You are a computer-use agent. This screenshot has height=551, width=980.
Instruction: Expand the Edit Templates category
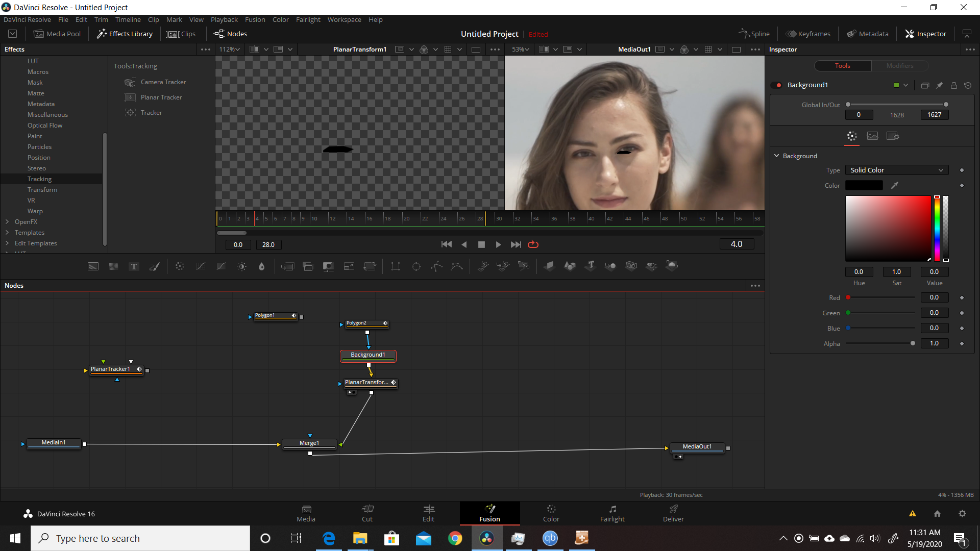[7, 243]
